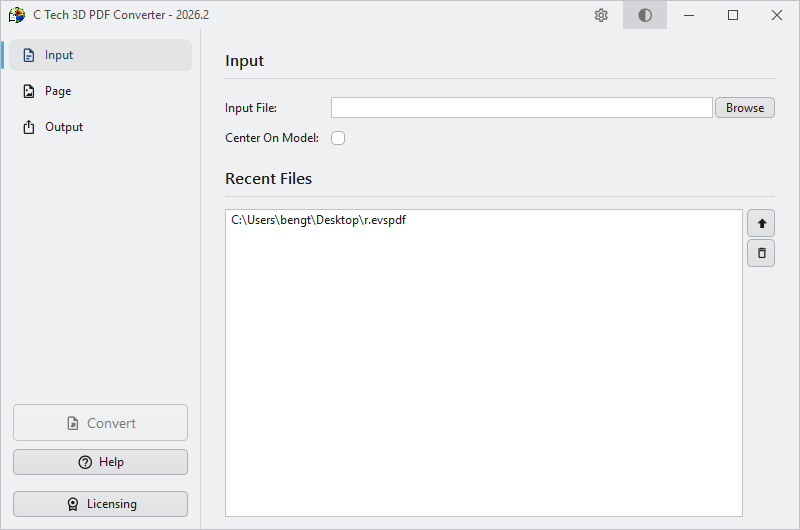This screenshot has width=800, height=530.
Task: Select the Input sidebar tab
Action: point(101,55)
